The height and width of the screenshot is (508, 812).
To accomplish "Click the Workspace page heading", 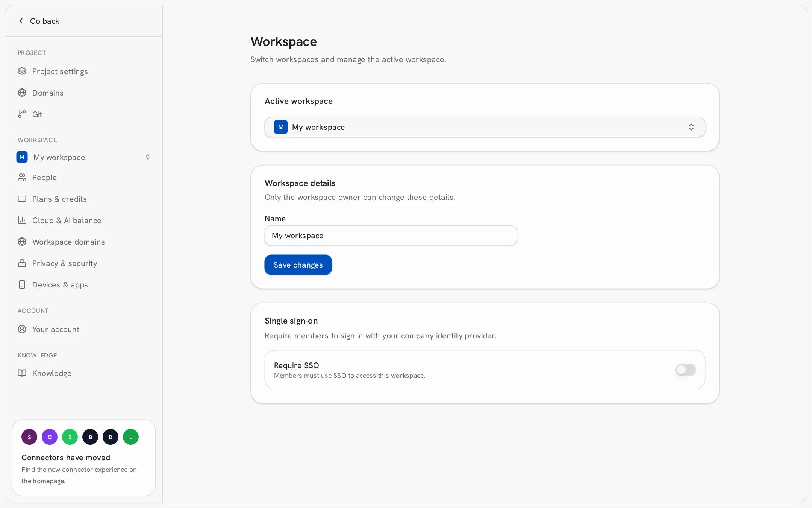I will click(283, 41).
